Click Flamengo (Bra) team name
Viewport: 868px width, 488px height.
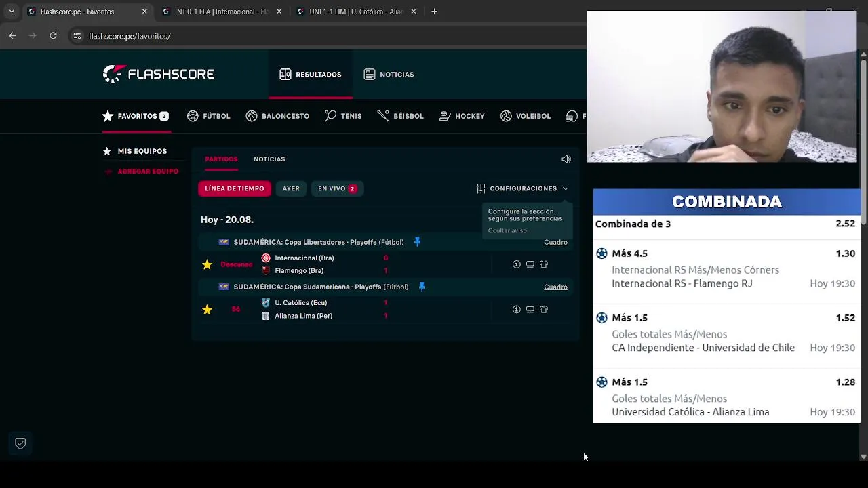click(299, 271)
